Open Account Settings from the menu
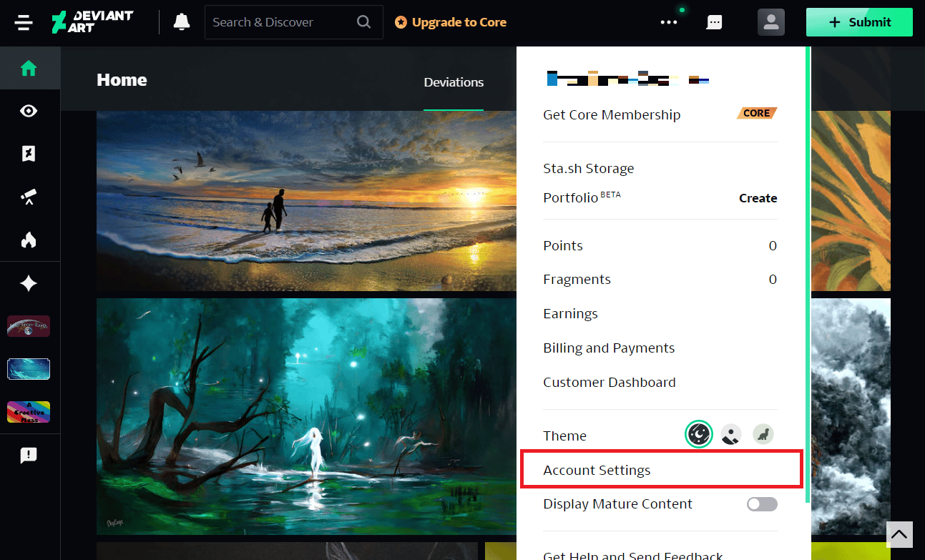The image size is (925, 560). (x=597, y=470)
